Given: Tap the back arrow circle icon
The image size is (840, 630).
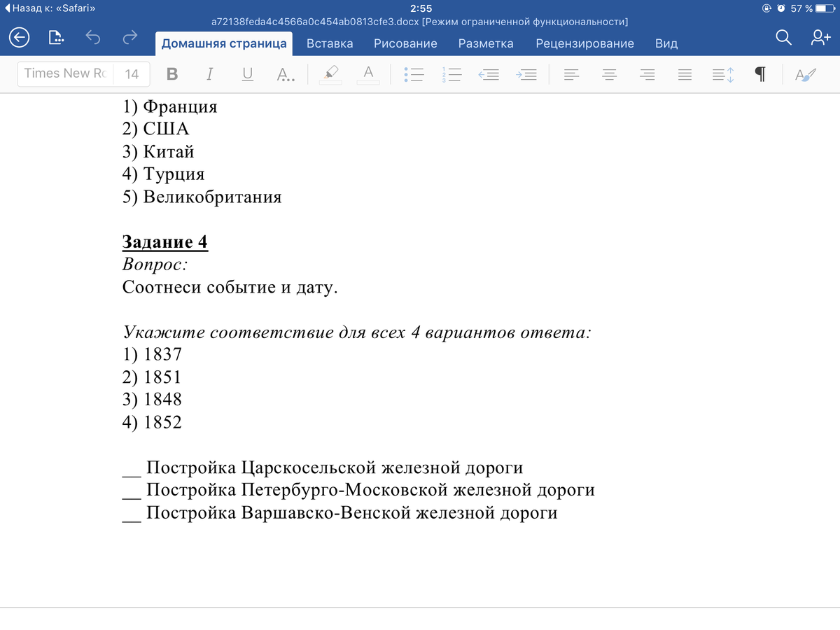Looking at the screenshot, I should coord(20,38).
